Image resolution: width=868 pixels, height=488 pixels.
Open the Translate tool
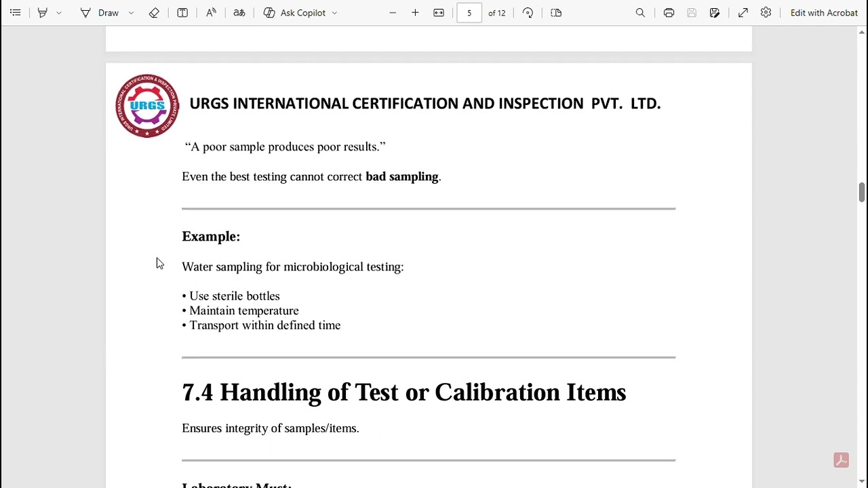[x=239, y=13]
